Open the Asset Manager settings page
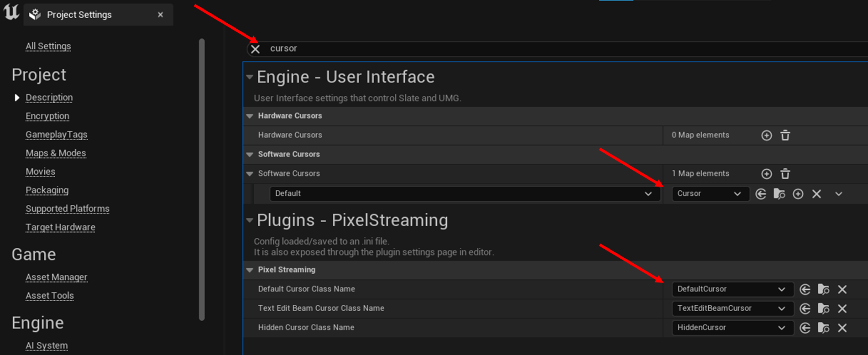 57,277
